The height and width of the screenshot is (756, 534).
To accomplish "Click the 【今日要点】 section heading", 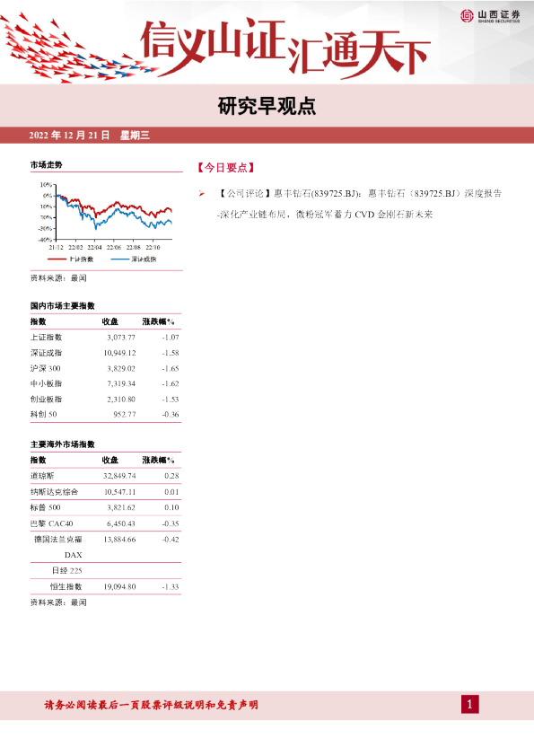I will click(225, 168).
